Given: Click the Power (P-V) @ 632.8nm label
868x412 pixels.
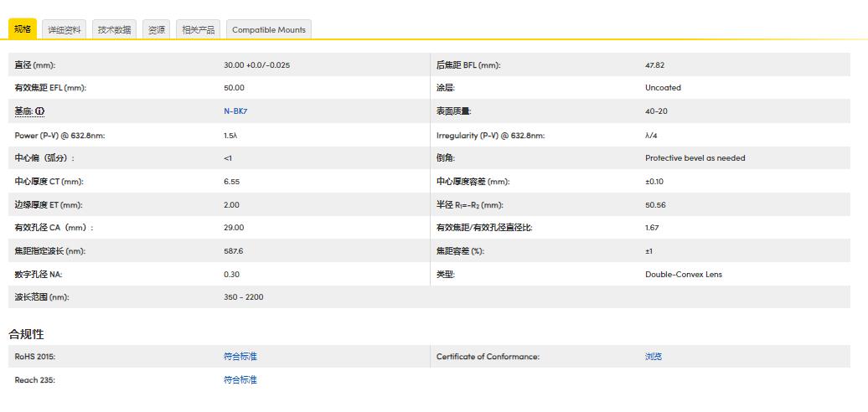Looking at the screenshot, I should click(59, 136).
